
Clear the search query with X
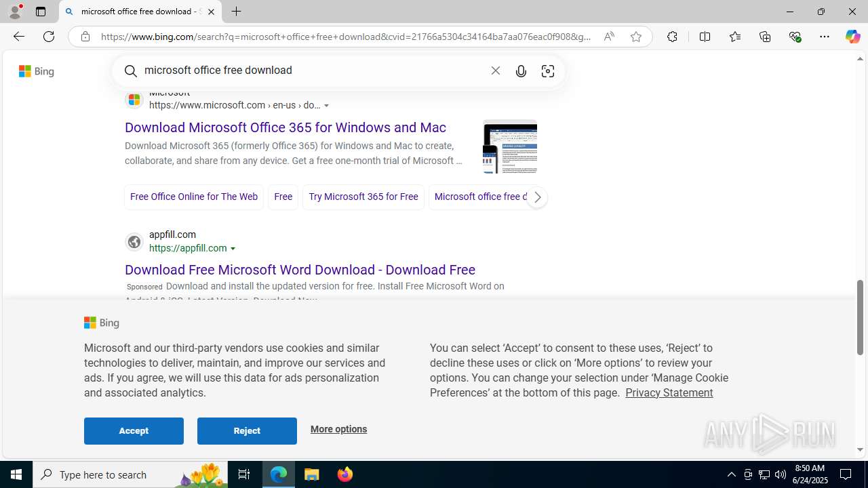tap(496, 70)
